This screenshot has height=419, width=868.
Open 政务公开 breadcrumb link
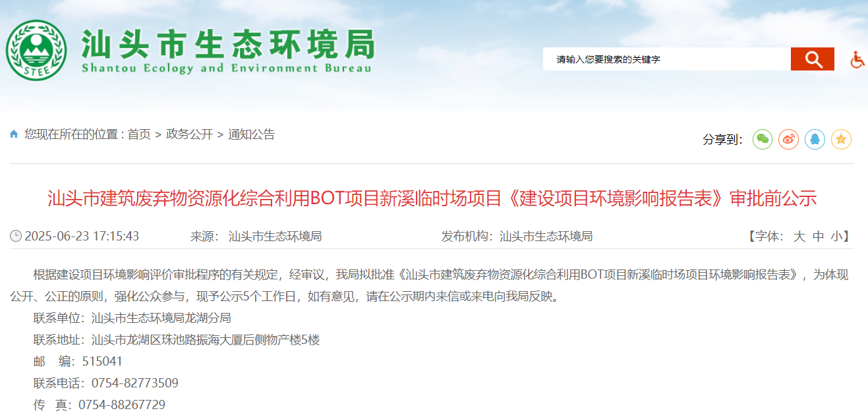189,134
